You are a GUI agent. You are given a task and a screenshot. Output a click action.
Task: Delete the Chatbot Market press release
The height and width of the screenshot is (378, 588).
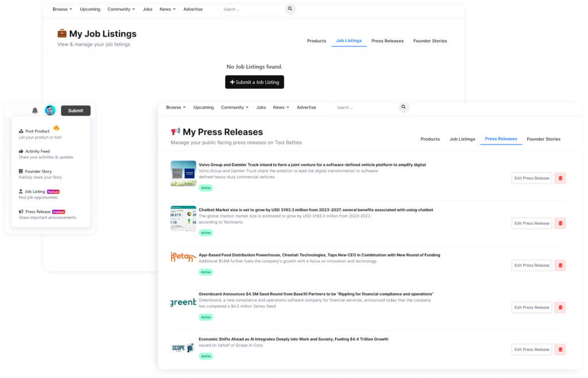coord(560,223)
